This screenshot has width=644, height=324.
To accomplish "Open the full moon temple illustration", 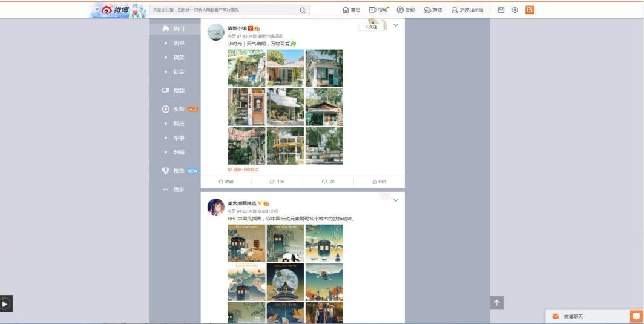I will pyautogui.click(x=286, y=282).
